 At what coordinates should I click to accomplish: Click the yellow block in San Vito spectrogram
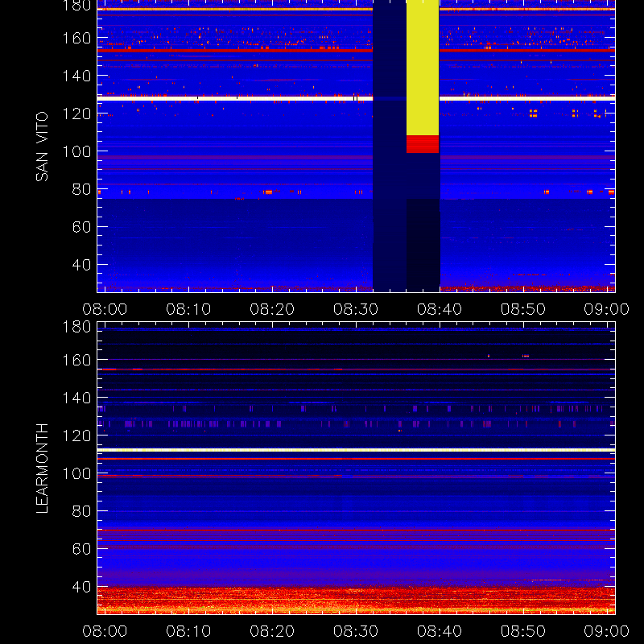pos(423,68)
